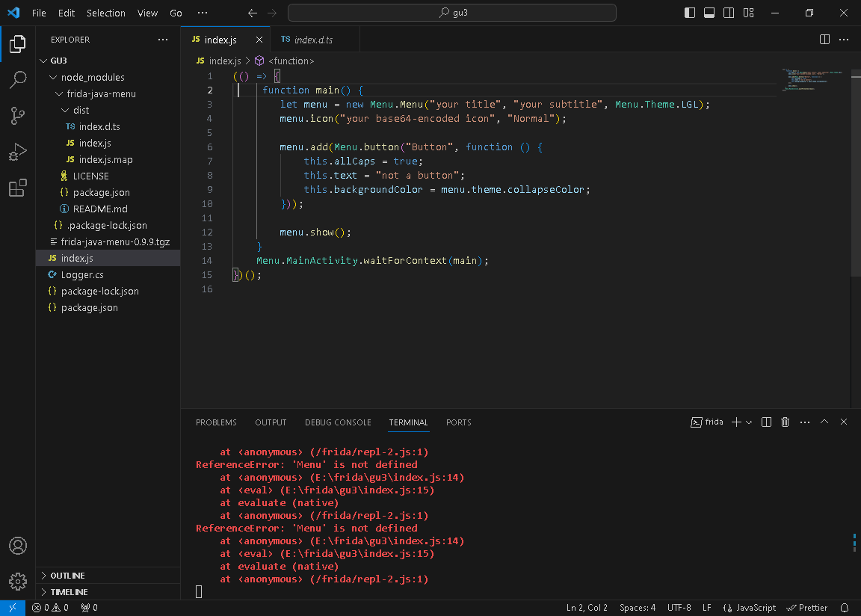Open Logger.cs in the explorer

tap(108, 274)
